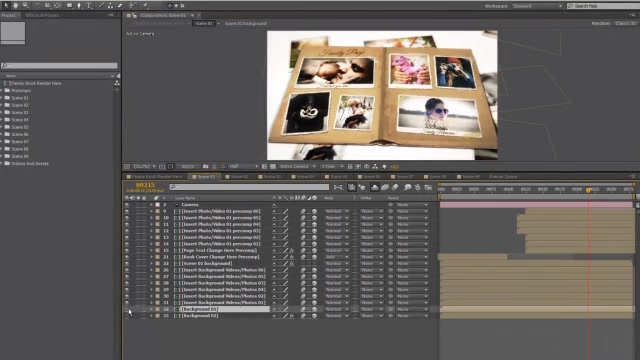Switch to the Scene 02 timeline tab
The image size is (640, 360).
pyautogui.click(x=239, y=177)
